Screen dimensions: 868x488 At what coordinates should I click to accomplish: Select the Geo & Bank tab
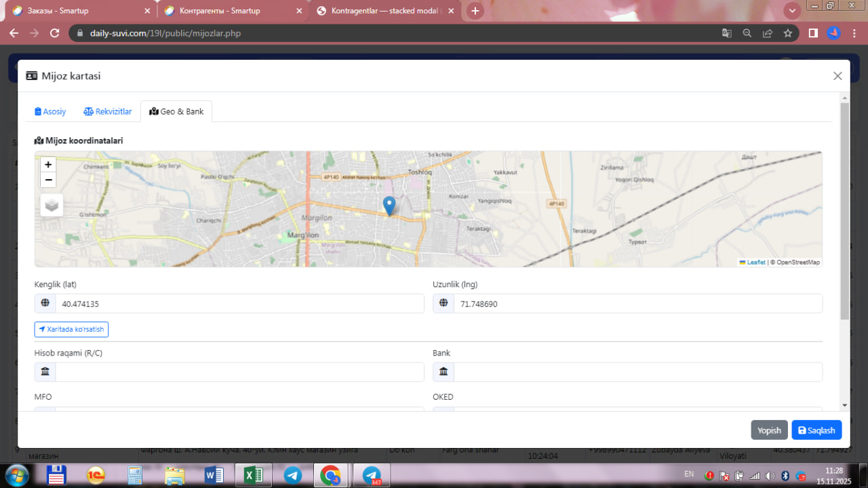click(x=176, y=111)
